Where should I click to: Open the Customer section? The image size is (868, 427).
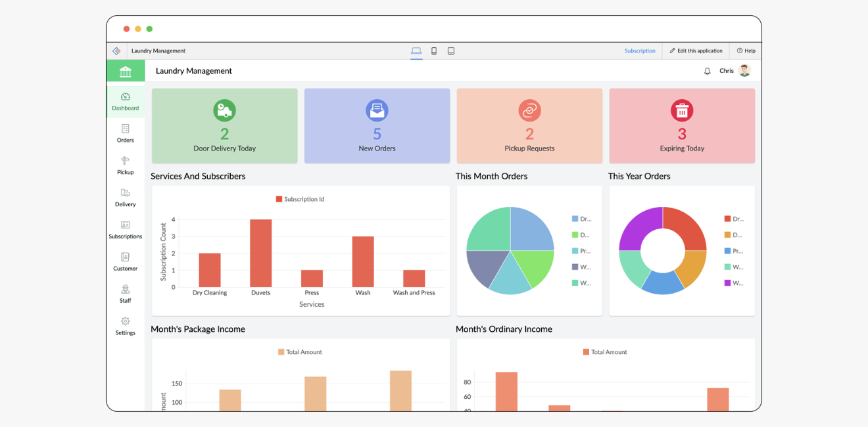[x=126, y=262]
